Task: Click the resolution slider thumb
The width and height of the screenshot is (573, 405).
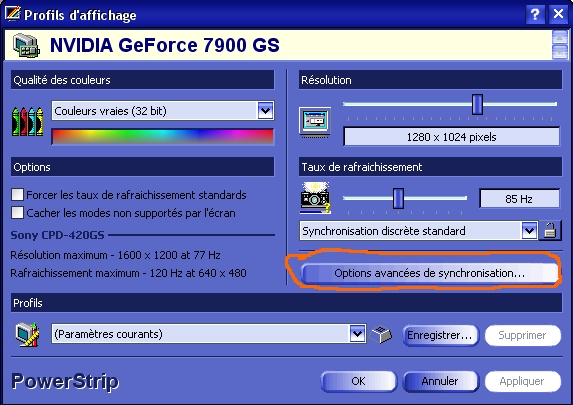Action: click(477, 104)
